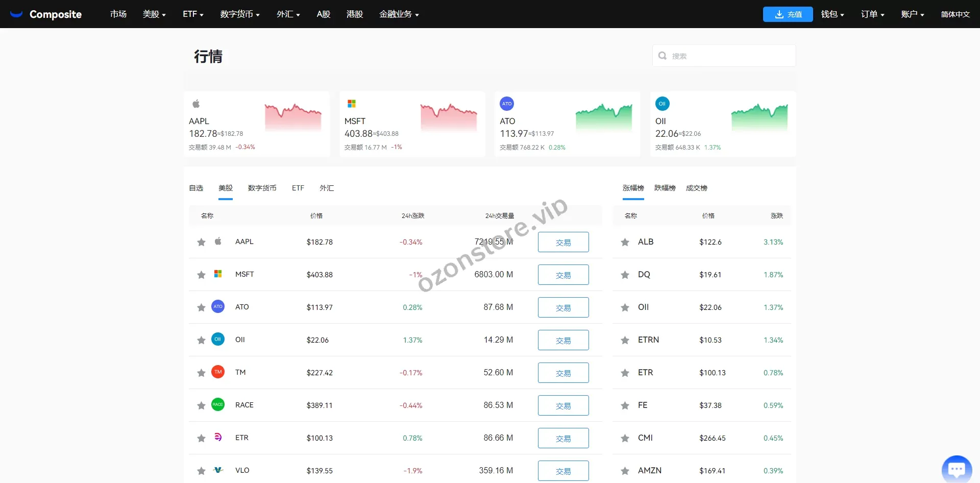Open the live chat support bubble

coord(956,469)
